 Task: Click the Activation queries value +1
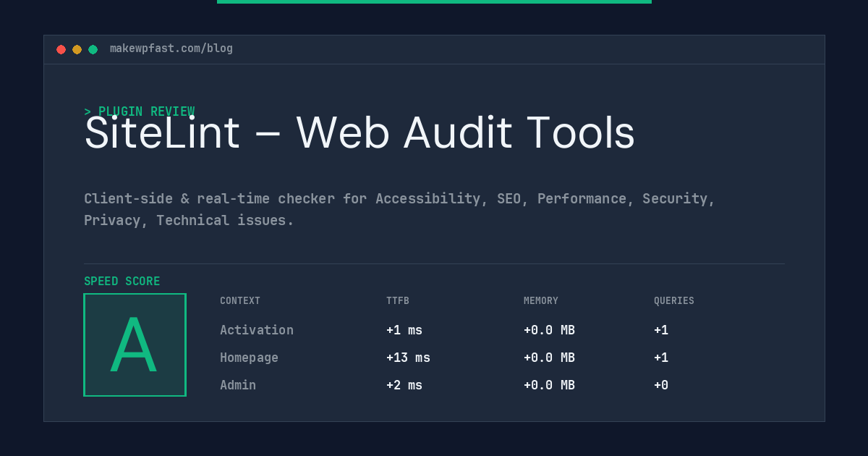(661, 330)
